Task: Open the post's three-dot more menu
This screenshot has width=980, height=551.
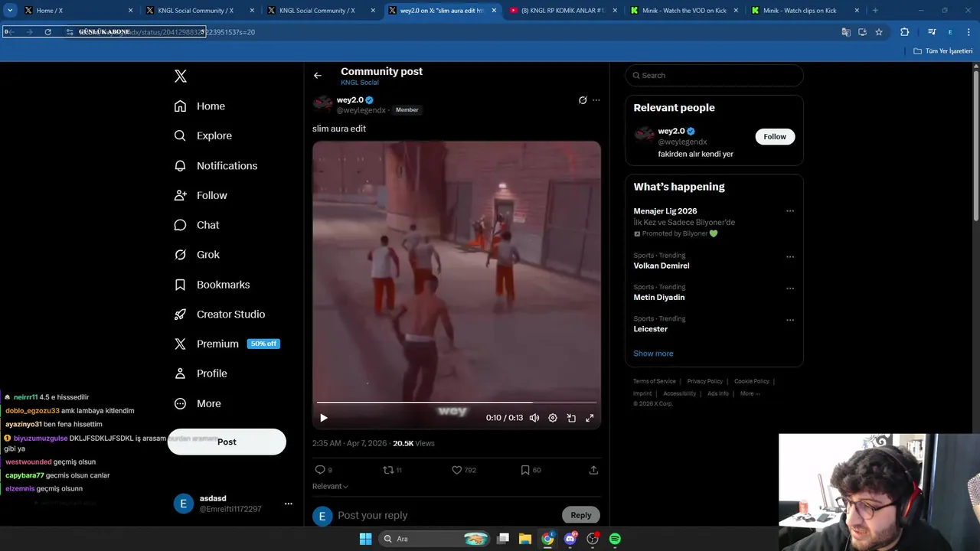Action: tap(596, 100)
